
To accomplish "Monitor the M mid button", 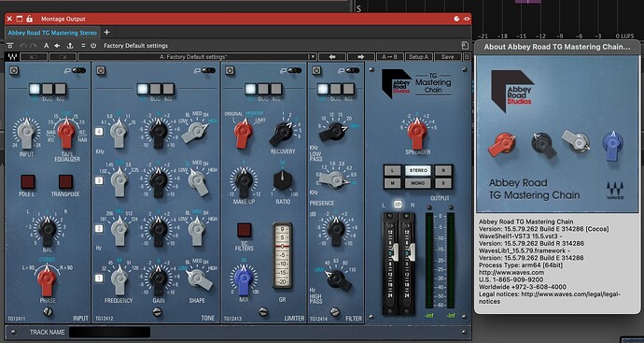I will click(393, 183).
